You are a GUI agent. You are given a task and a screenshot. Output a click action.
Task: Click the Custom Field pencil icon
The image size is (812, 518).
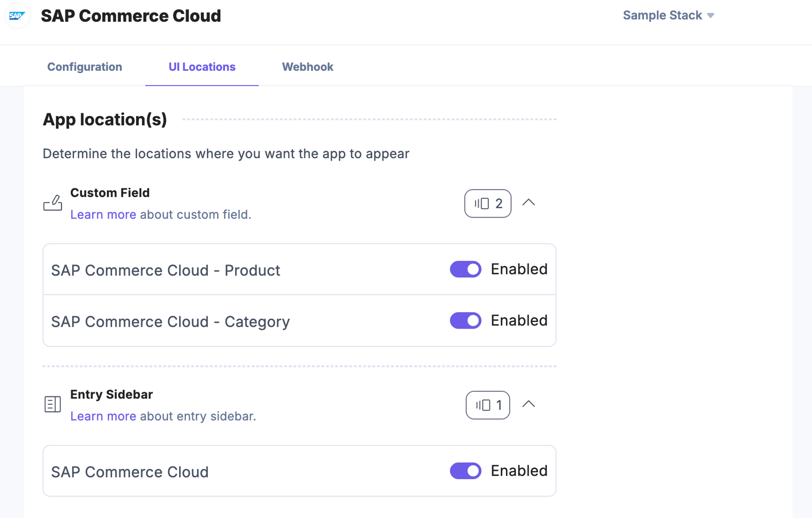click(x=53, y=203)
